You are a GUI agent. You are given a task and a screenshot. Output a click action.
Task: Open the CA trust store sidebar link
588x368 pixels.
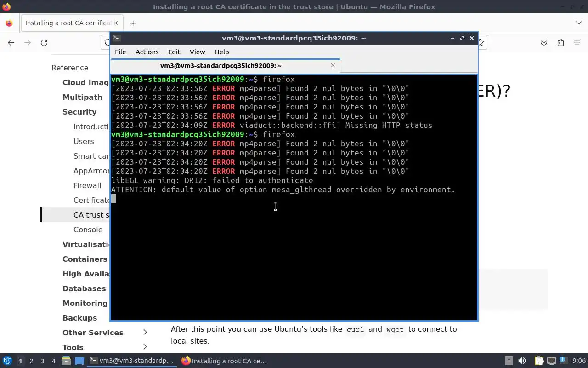pos(91,215)
